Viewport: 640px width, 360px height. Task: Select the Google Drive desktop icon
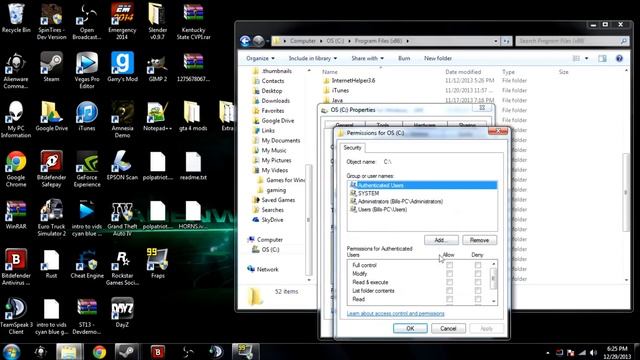point(51,116)
